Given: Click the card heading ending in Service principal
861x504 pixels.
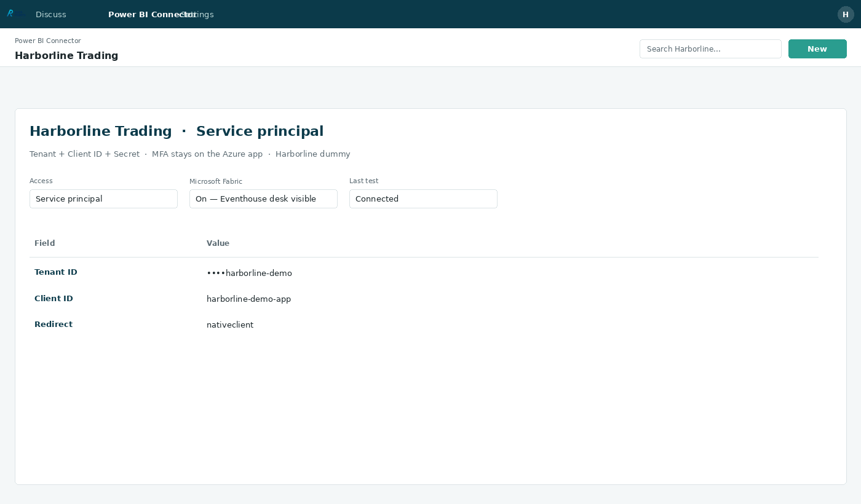Looking at the screenshot, I should [x=177, y=131].
